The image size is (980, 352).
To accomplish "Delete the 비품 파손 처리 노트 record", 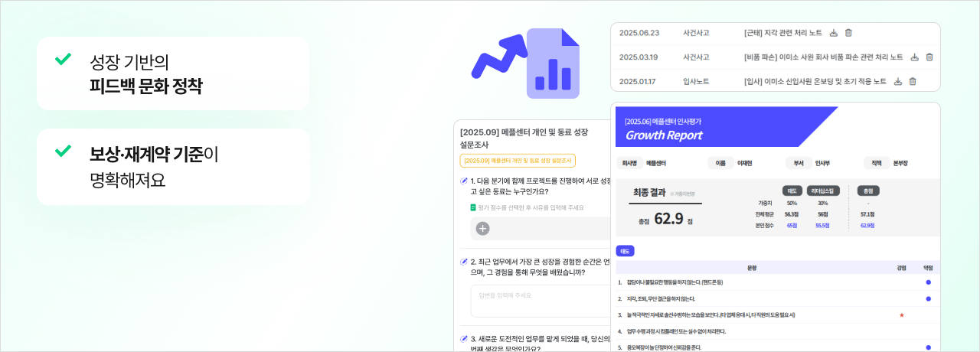I will tap(929, 57).
